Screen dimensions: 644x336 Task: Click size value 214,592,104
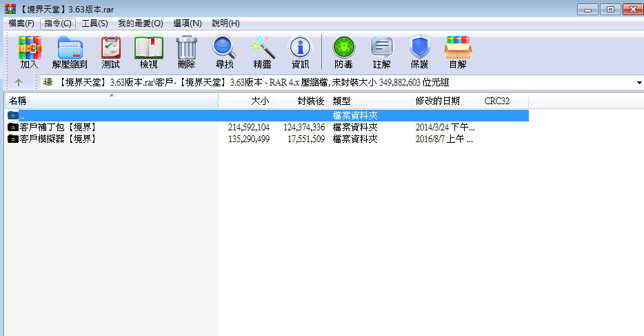[249, 128]
